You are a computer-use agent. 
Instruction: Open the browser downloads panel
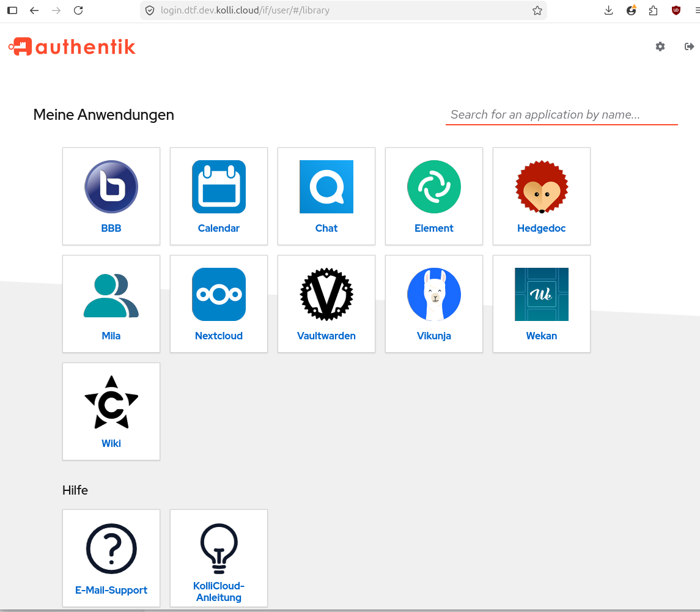click(608, 10)
